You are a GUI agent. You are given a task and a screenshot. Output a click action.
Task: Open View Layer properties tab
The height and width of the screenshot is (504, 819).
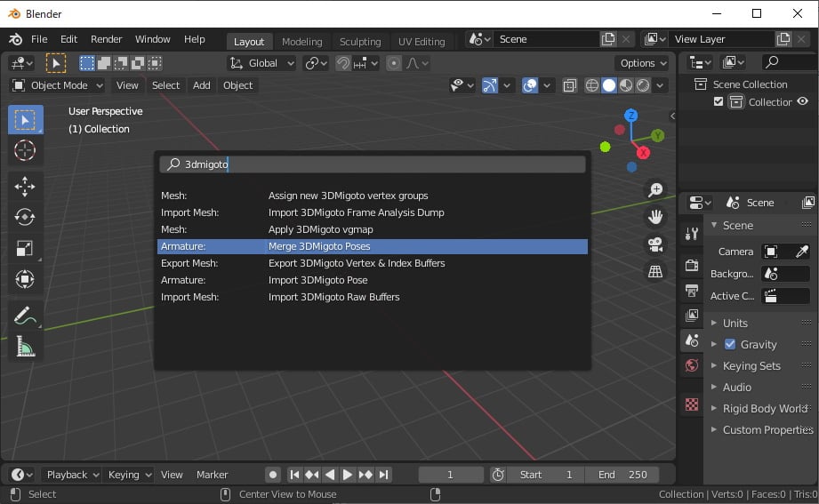pyautogui.click(x=692, y=315)
